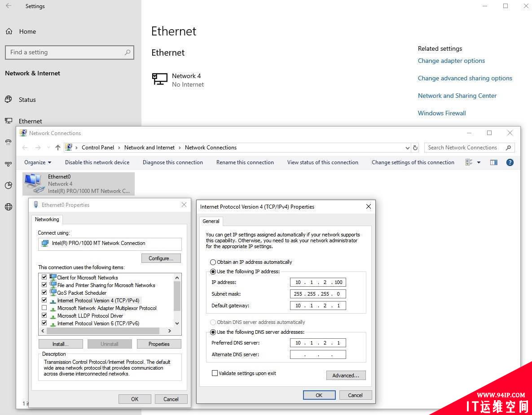Click the change view icon in toolbar

coord(469,162)
